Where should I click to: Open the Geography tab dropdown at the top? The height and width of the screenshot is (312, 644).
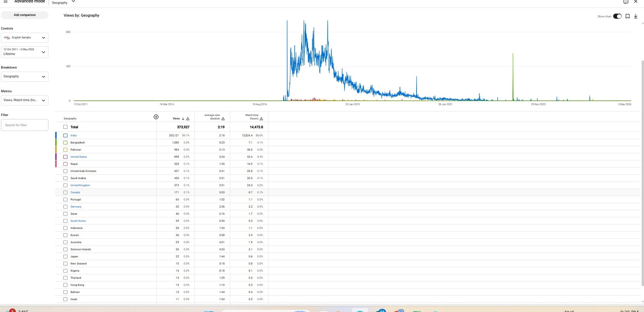click(x=64, y=2)
